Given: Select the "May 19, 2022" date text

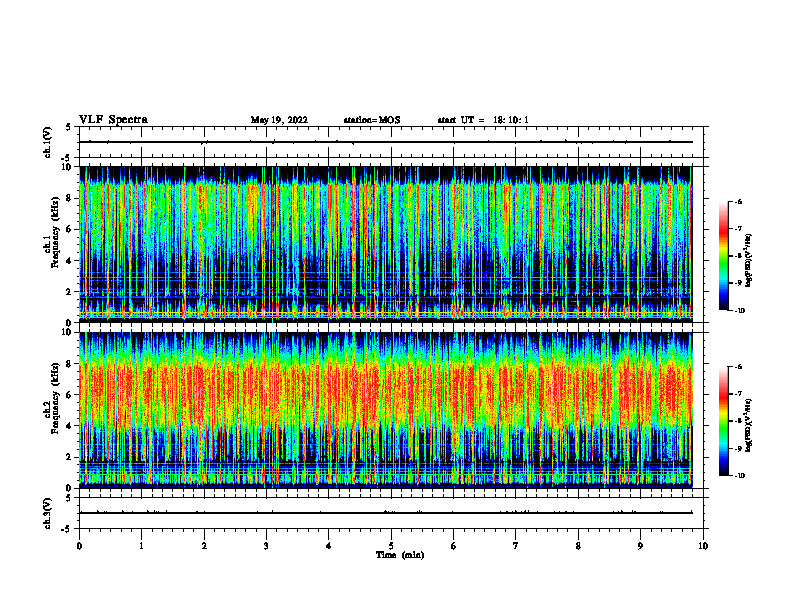Looking at the screenshot, I should [x=279, y=120].
